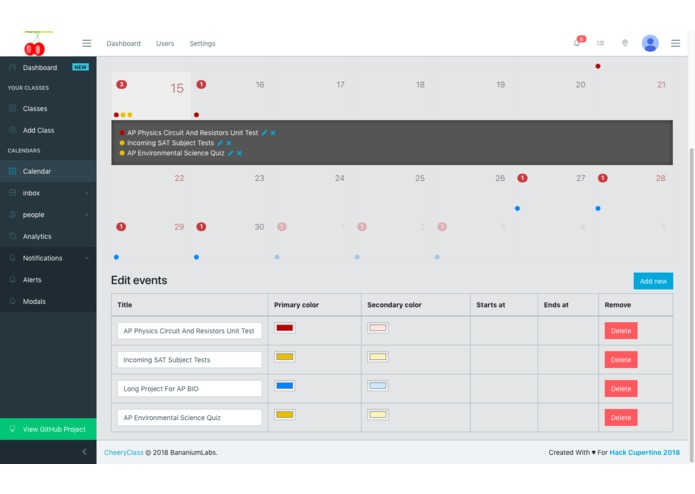Open Analytics in the sidebar
The image size is (695, 494).
pos(48,236)
